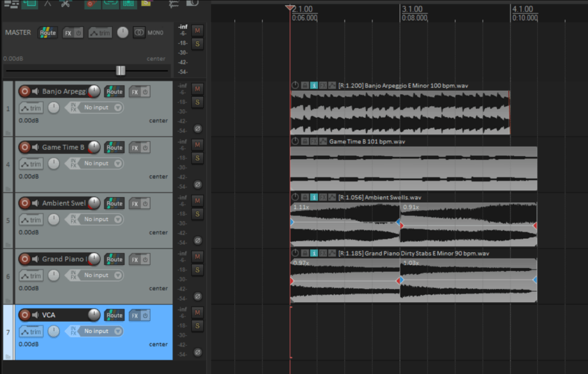
Task: Invert phase on the Grand Piano track
Action: click(198, 296)
